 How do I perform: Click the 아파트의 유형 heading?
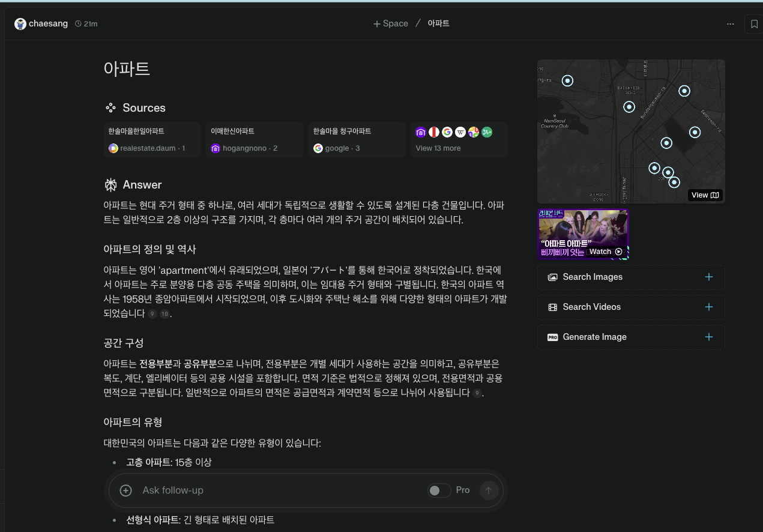click(133, 422)
